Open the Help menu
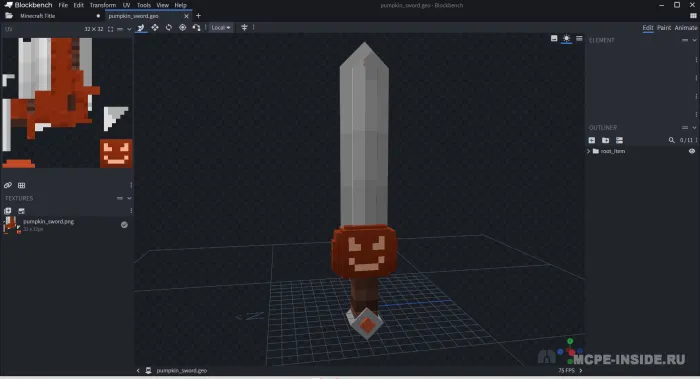The height and width of the screenshot is (379, 700). (180, 5)
